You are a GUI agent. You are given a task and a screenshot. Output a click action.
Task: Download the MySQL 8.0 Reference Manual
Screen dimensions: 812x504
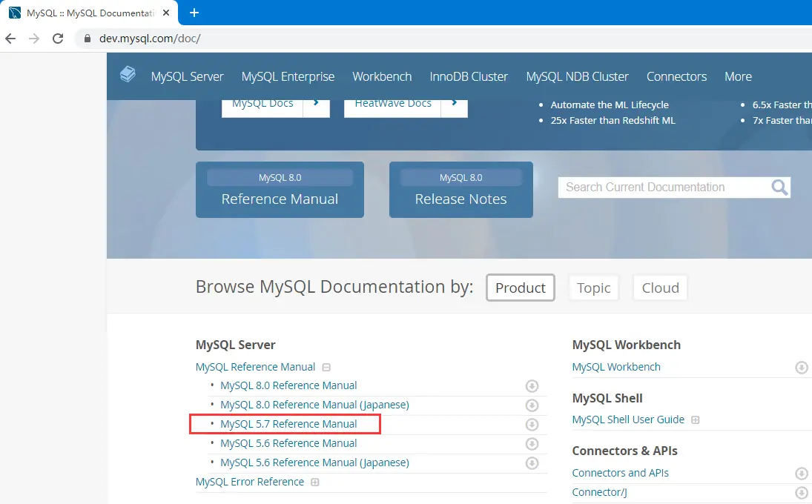click(x=532, y=386)
